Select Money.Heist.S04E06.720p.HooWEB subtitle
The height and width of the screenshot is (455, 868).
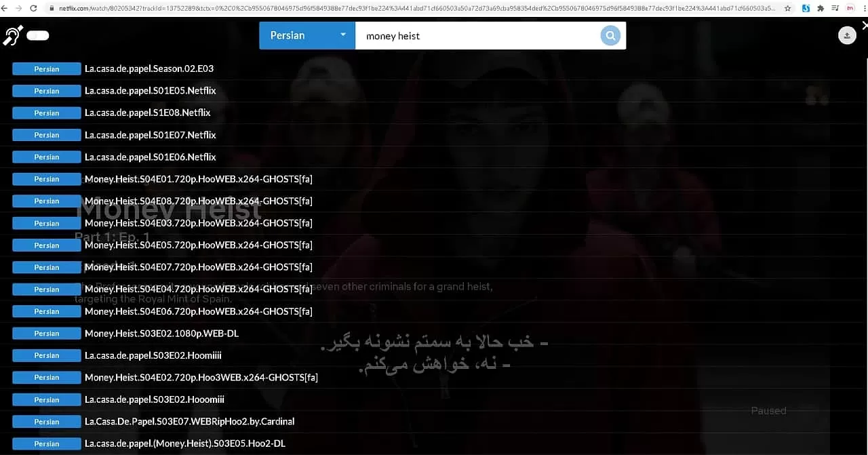[x=199, y=311]
